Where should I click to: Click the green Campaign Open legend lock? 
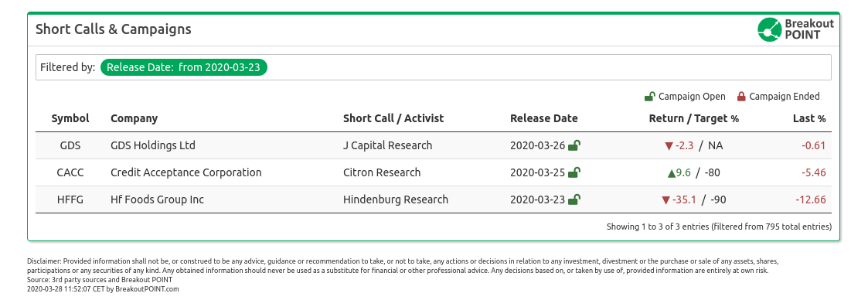click(650, 97)
